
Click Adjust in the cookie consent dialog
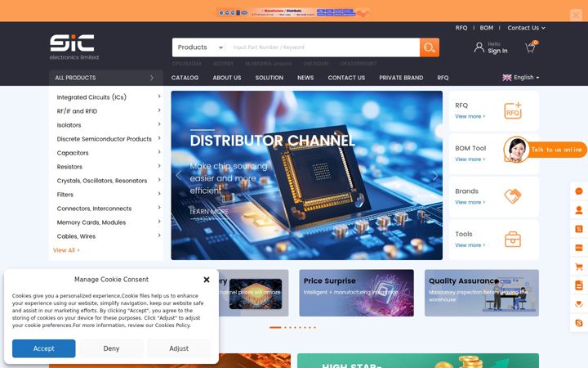click(179, 348)
